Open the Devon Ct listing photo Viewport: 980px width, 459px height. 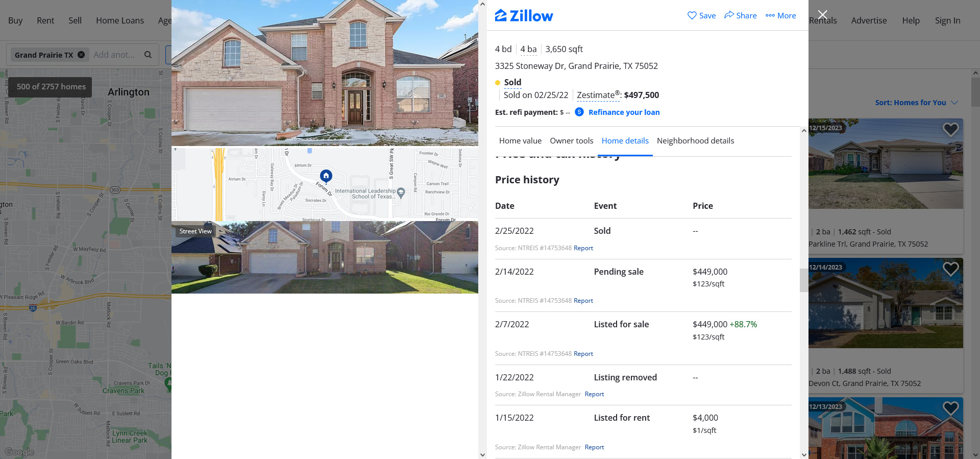coord(886,303)
